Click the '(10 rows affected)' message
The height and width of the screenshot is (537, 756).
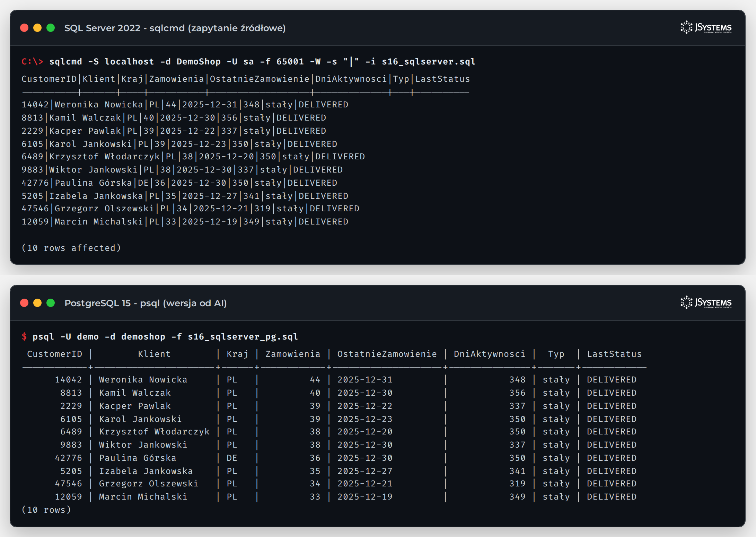click(71, 248)
